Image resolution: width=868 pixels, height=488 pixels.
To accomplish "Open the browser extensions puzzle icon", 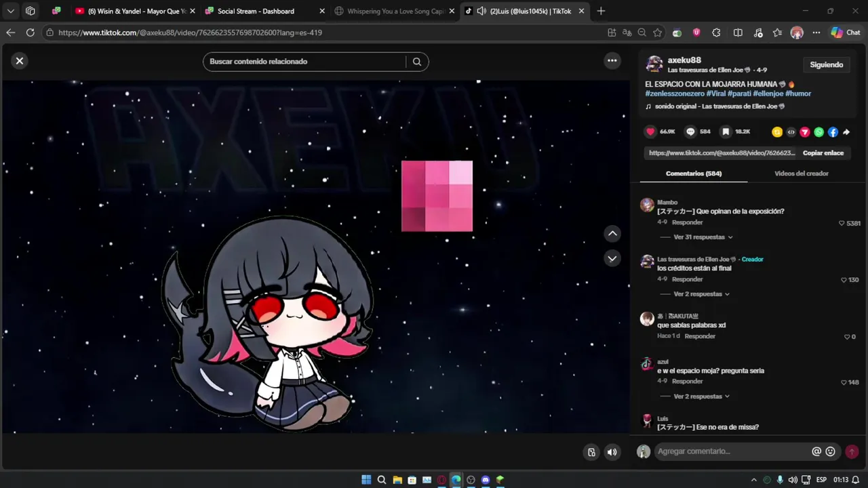I will point(716,33).
